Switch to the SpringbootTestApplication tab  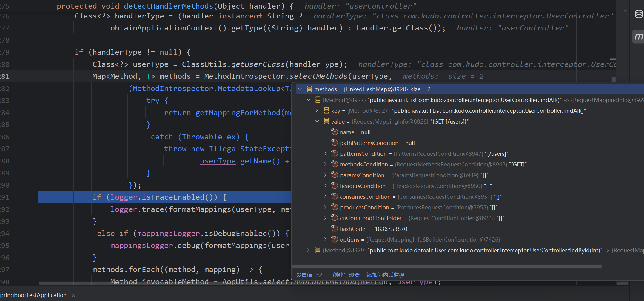(33, 295)
